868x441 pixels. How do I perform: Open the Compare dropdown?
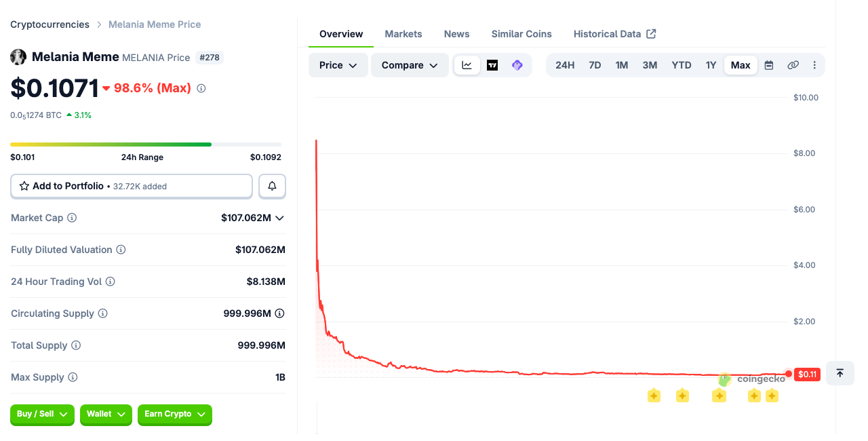pos(410,65)
